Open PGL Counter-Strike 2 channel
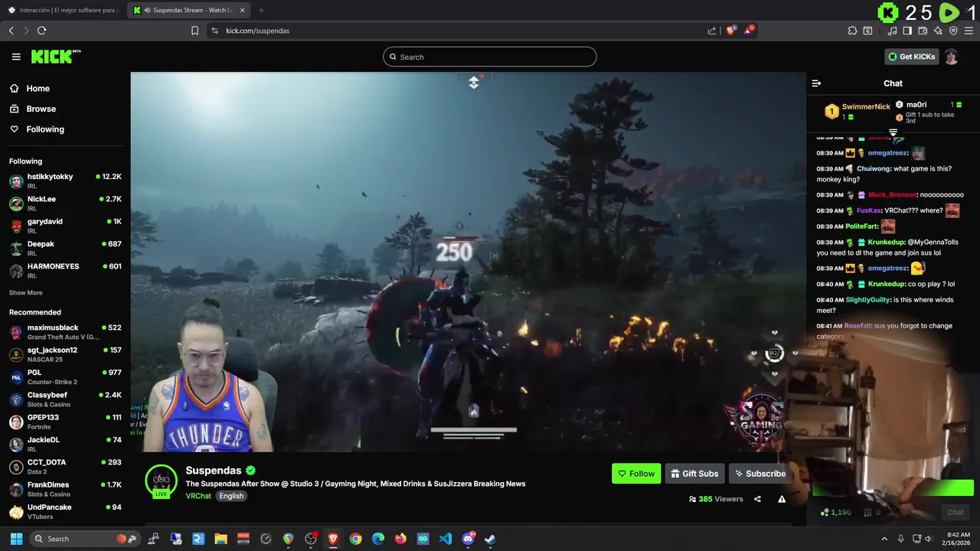Screen dimensions: 980x551 coord(65,377)
